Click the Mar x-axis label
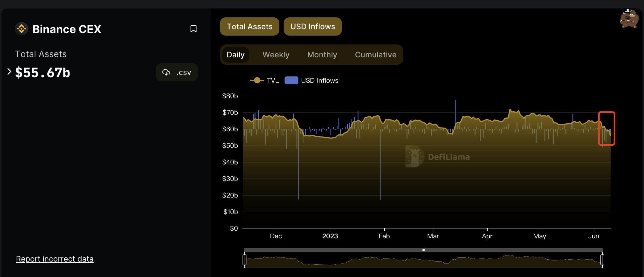This screenshot has width=644, height=277. (x=433, y=236)
